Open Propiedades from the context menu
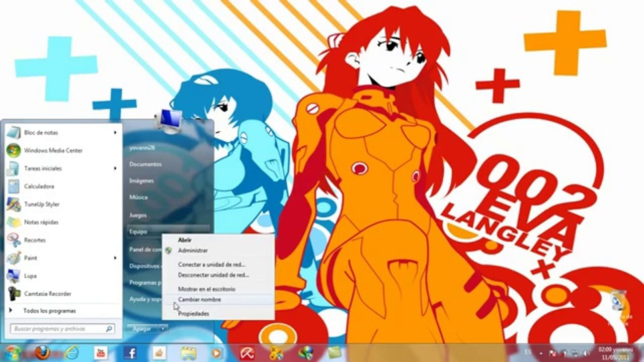 [218, 314]
